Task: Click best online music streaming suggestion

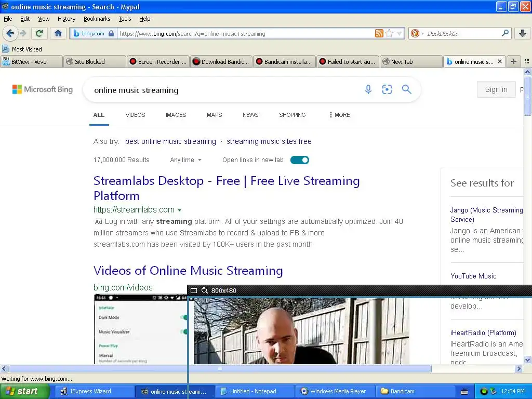Action: tap(170, 141)
